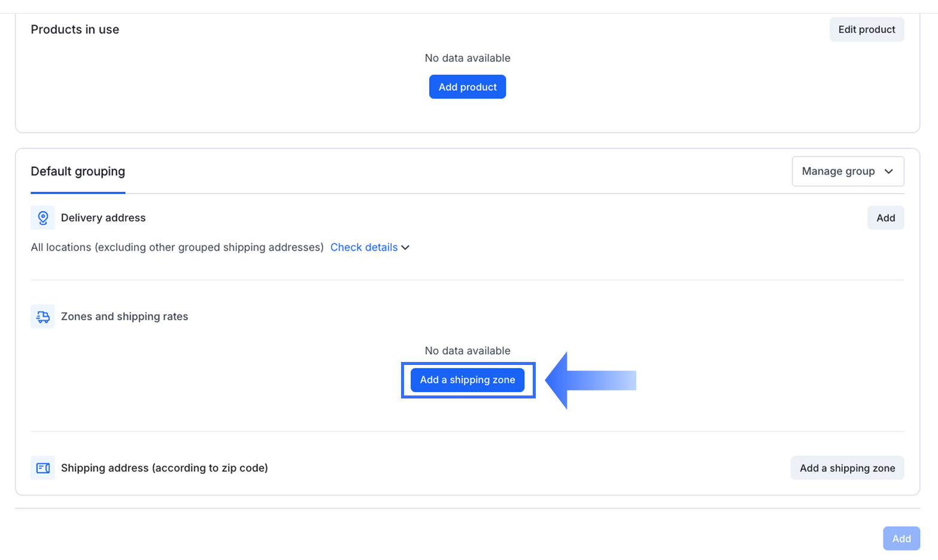Click Shipping address (according to zip code) label

click(165, 468)
